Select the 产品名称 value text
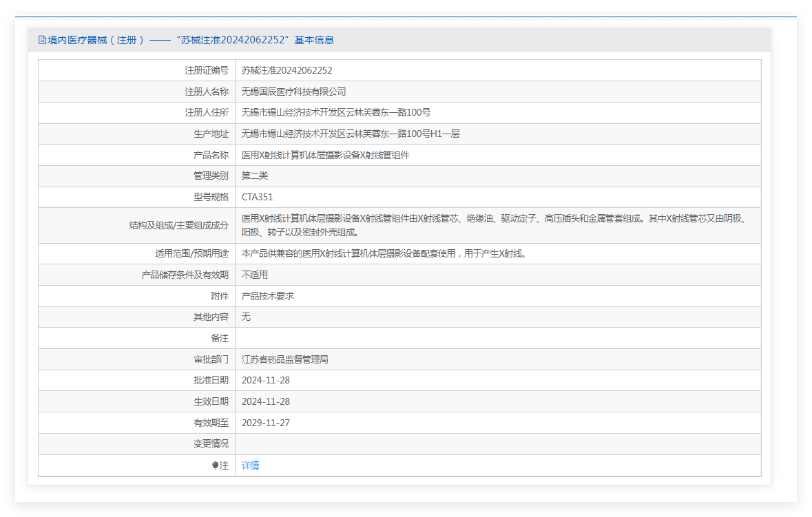The width and height of the screenshot is (812, 517). 325,155
